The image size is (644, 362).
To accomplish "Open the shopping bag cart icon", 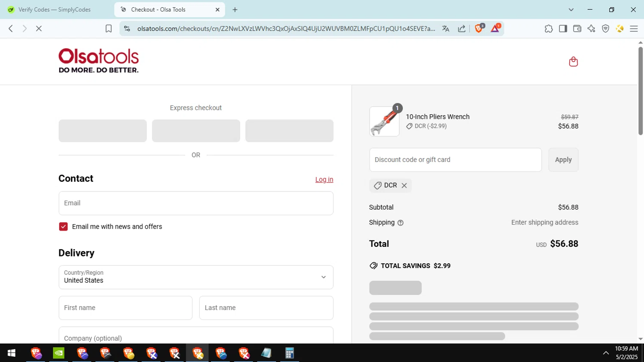I will click(x=573, y=62).
